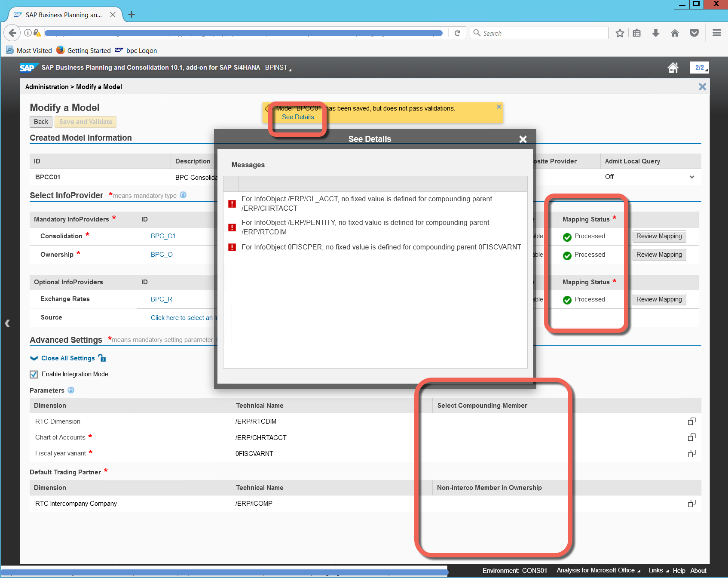This screenshot has width=728, height=578.
Task: Open Analysis for Microsoft Office menu
Action: pyautogui.click(x=598, y=570)
